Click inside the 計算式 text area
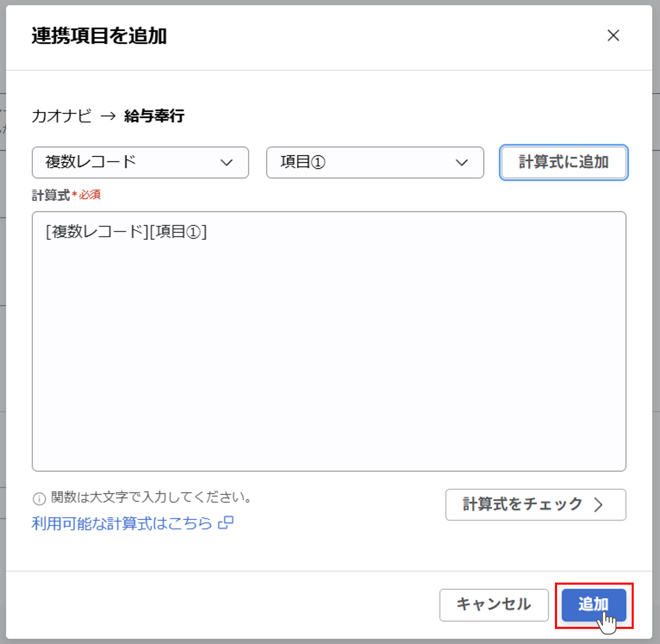The width and height of the screenshot is (660, 644). 329,341
